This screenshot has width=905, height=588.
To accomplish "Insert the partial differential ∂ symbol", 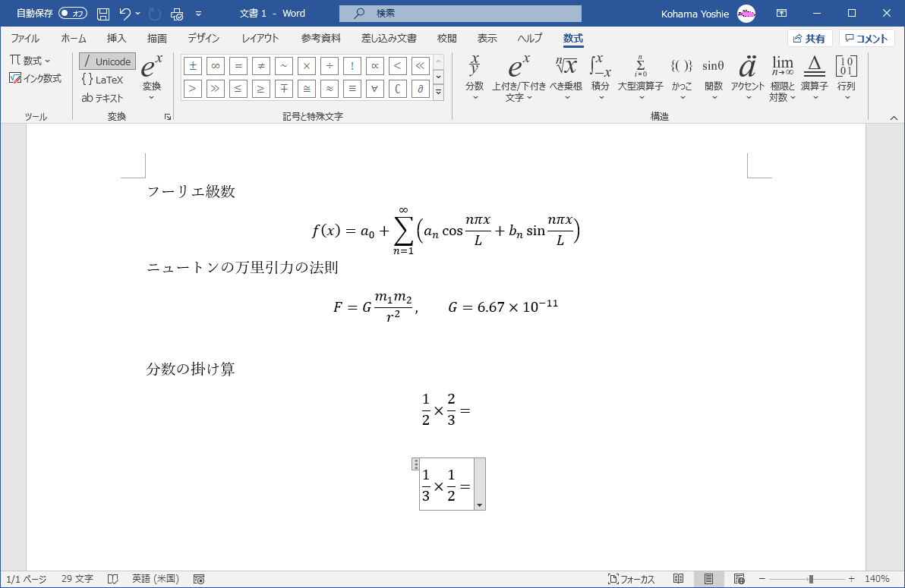I will click(421, 89).
